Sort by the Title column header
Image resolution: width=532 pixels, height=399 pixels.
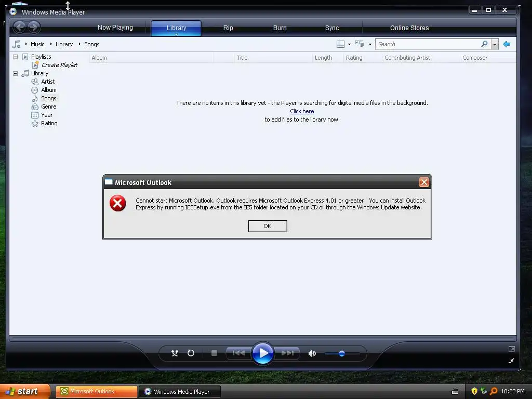(x=273, y=58)
